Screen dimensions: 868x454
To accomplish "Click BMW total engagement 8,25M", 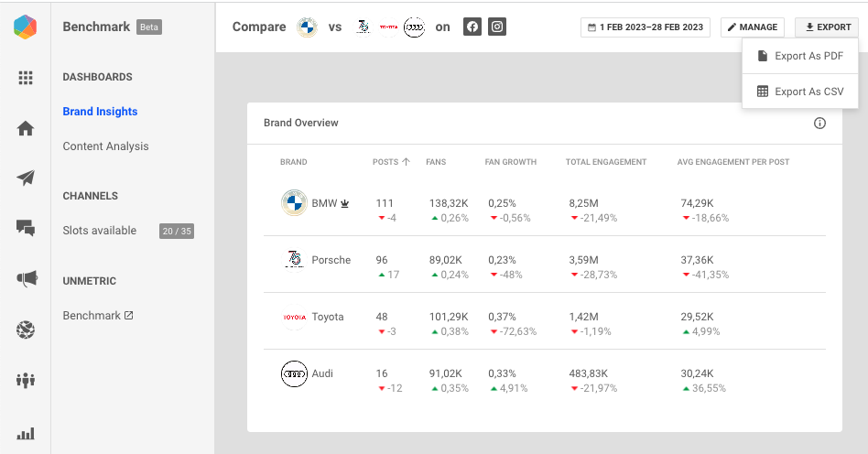I will pyautogui.click(x=583, y=203).
